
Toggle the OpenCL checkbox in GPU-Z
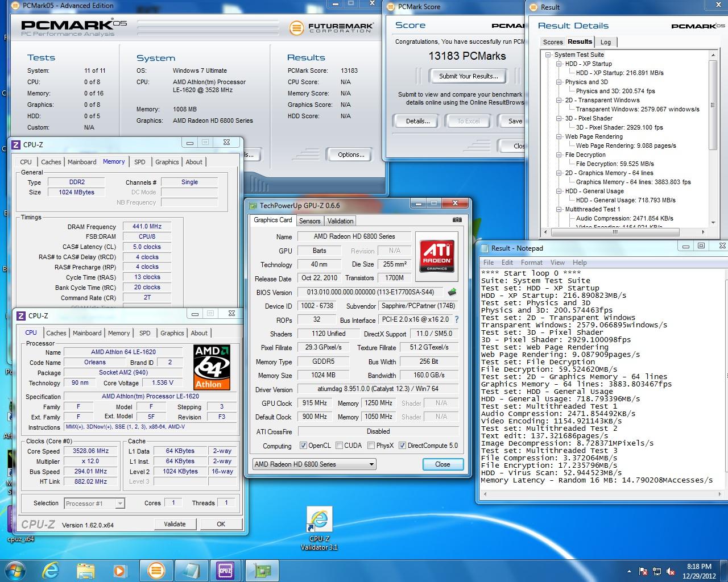tap(303, 446)
